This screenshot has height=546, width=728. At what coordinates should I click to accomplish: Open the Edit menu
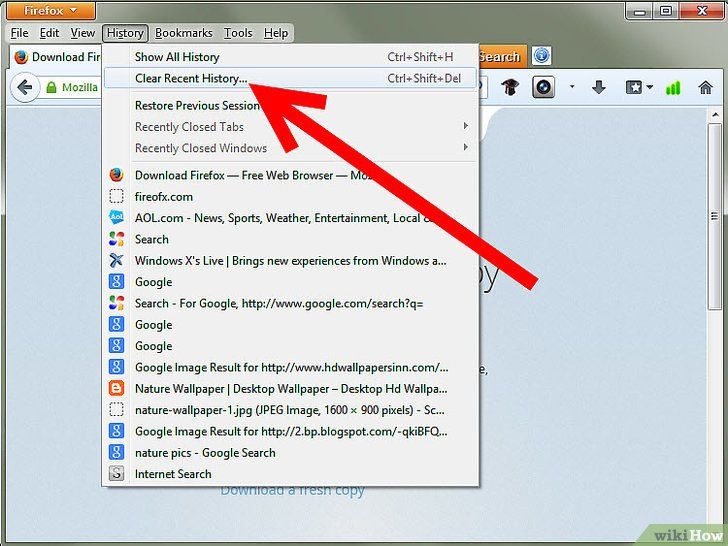[x=49, y=33]
